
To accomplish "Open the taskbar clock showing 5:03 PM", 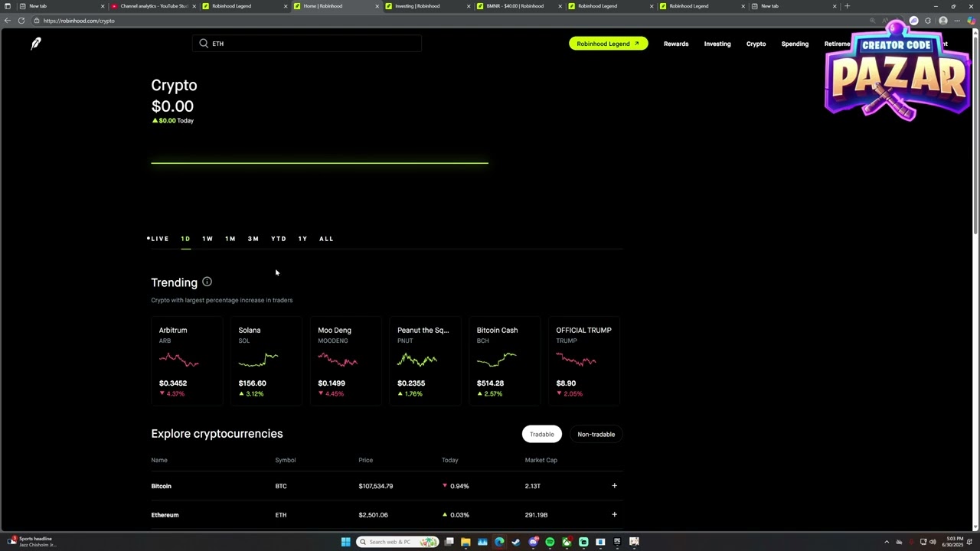I will [954, 542].
